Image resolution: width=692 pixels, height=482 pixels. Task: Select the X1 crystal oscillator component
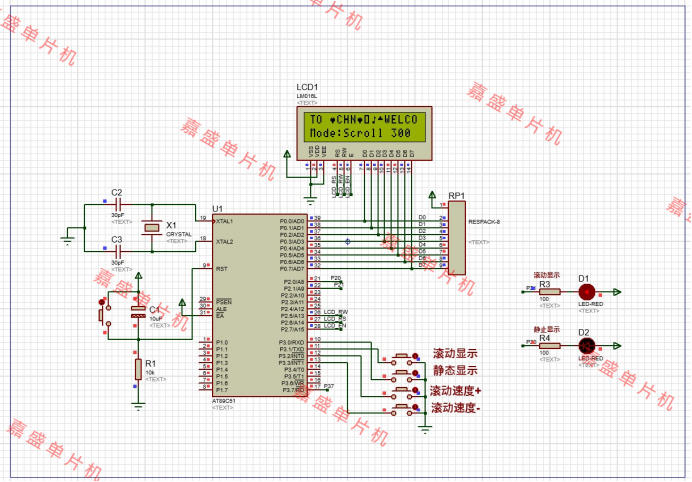tap(151, 228)
